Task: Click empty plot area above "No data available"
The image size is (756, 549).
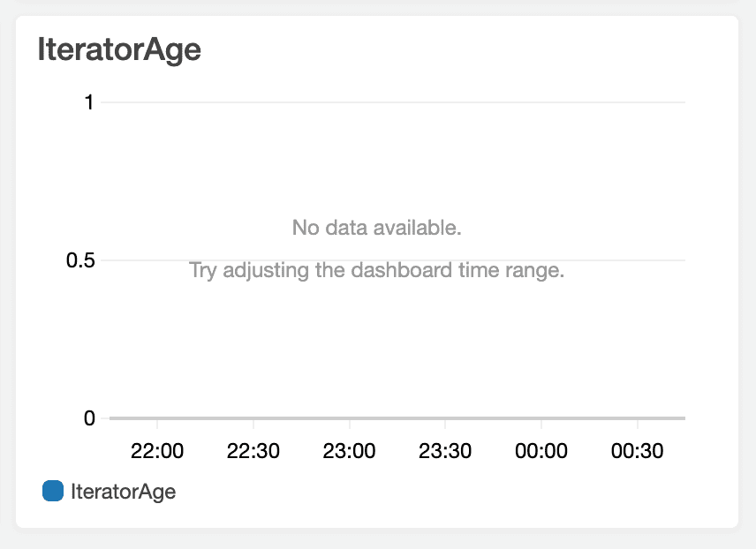Action: [x=397, y=159]
